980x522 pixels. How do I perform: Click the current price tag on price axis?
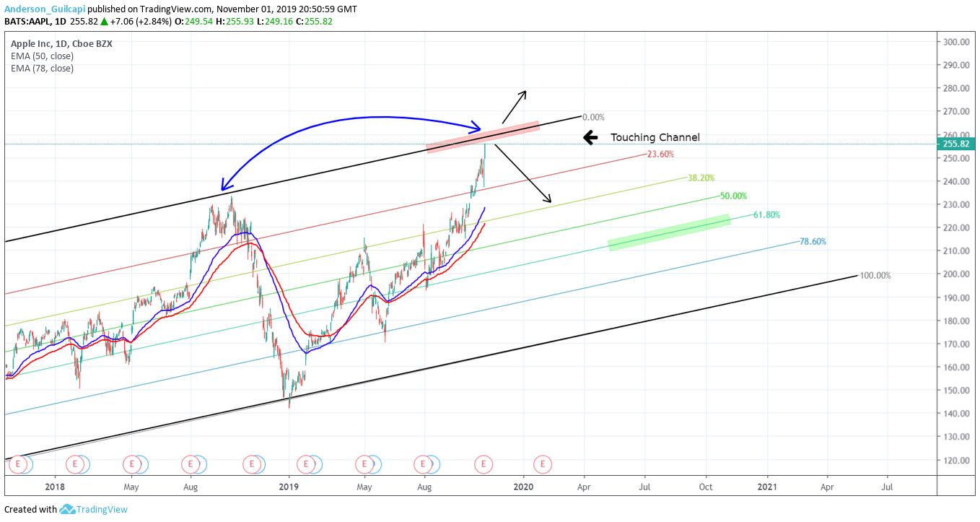coord(958,144)
